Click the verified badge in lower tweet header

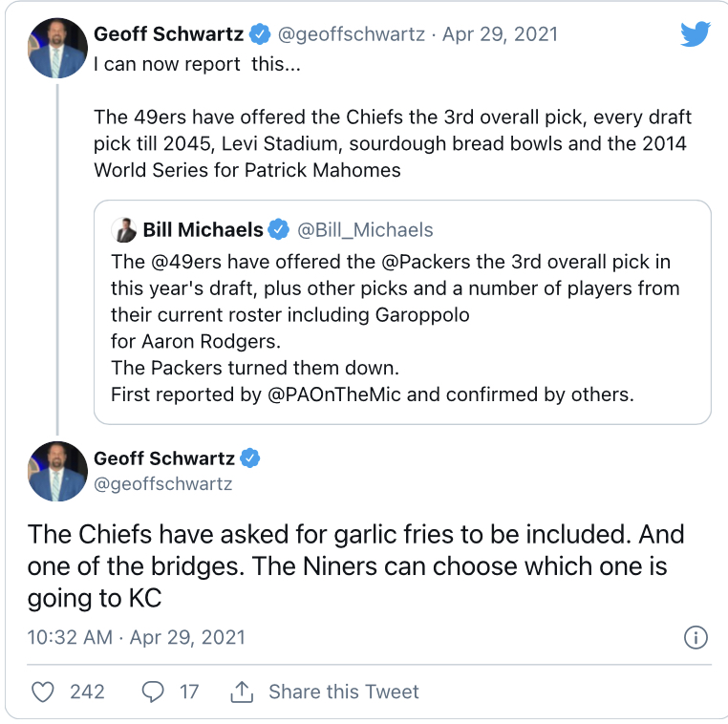tap(249, 458)
